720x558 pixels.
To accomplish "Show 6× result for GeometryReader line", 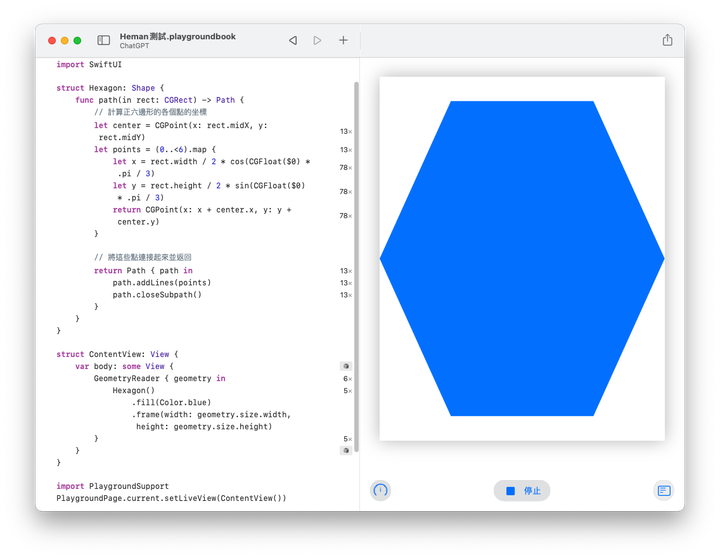I will 347,379.
